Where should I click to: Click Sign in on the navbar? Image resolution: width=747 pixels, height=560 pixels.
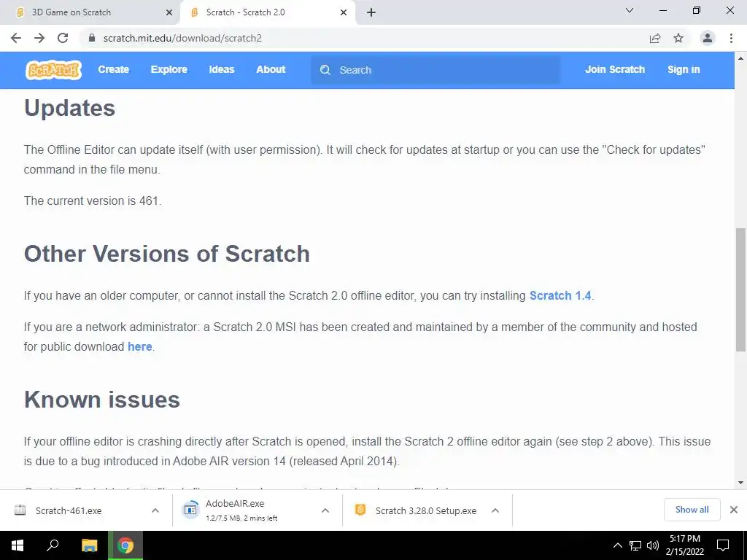(684, 69)
